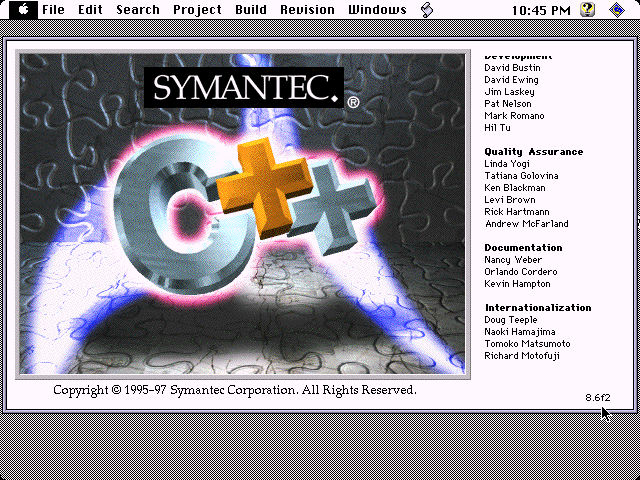Click the name Linda Yogi
The height and width of the screenshot is (480, 640).
pyautogui.click(x=507, y=164)
